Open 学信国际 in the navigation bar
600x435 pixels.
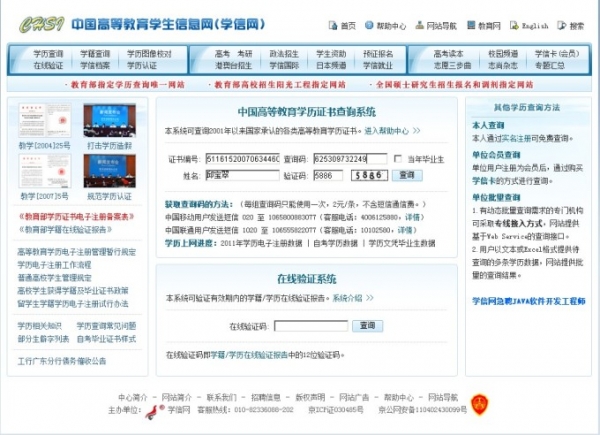pos(284,65)
